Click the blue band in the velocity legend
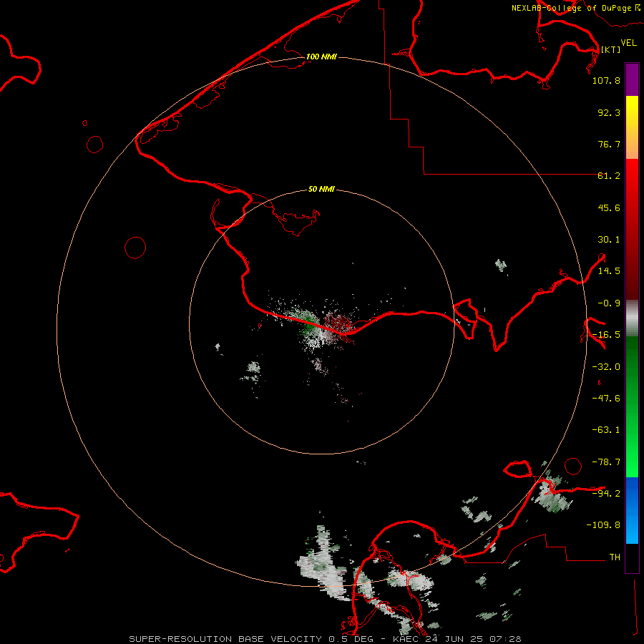The image size is (644, 644). [x=632, y=510]
